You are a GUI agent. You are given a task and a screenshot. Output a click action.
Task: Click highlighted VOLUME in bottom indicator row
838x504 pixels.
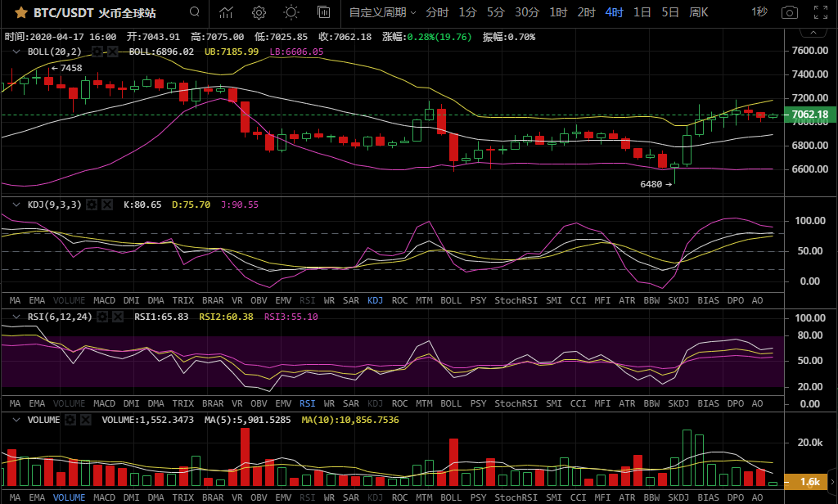click(69, 497)
